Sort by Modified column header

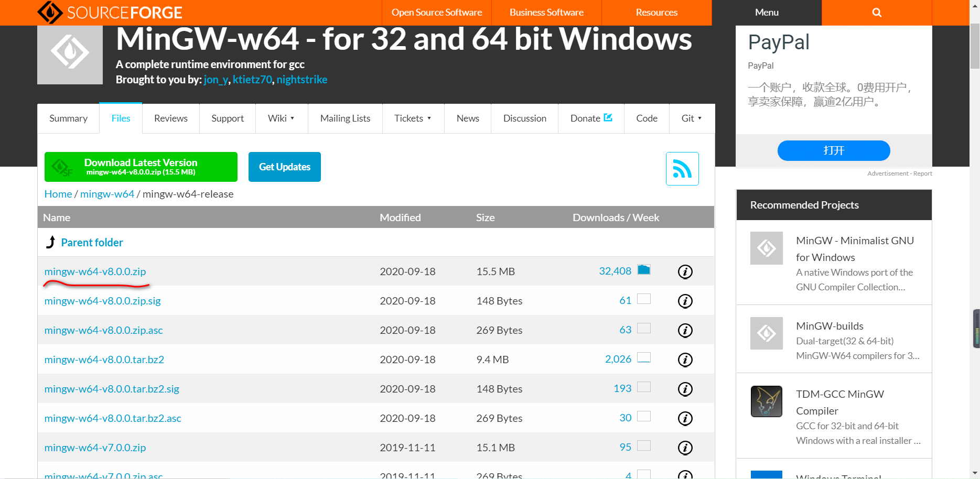(400, 217)
